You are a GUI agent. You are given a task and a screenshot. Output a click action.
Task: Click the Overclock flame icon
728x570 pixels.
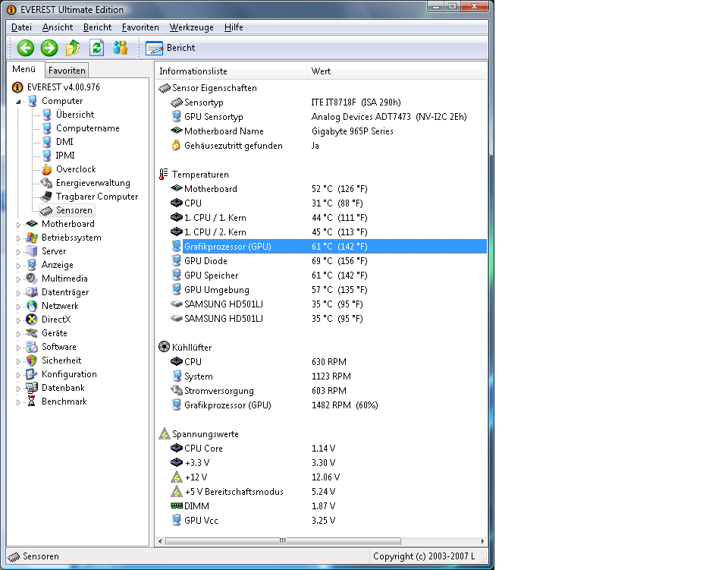47,169
